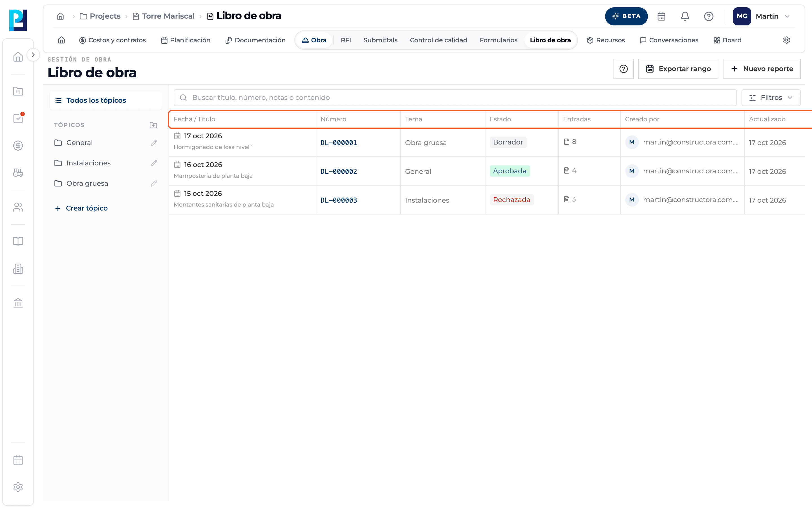Open the sidebar settings gear at the bottom

click(x=18, y=487)
